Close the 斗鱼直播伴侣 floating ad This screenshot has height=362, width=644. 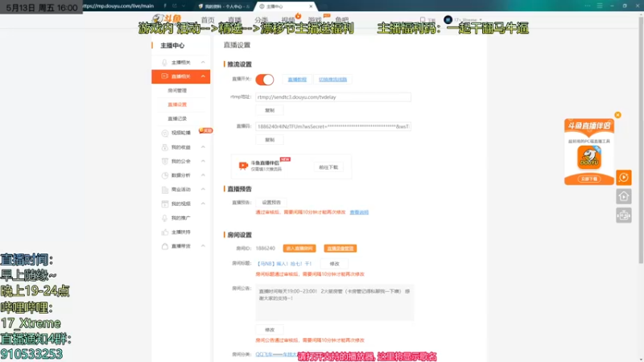pos(617,115)
